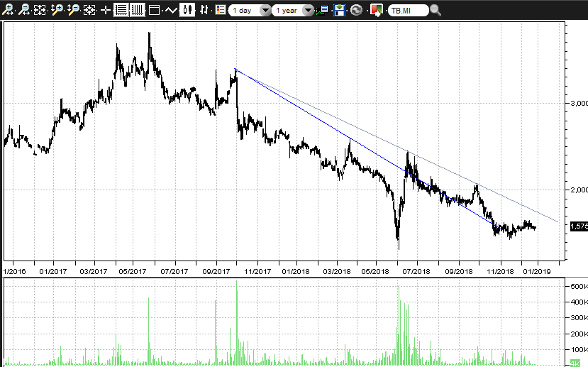Screen dimensions: 588x367
Task: Click the window panel layout icon
Action: coord(154,10)
